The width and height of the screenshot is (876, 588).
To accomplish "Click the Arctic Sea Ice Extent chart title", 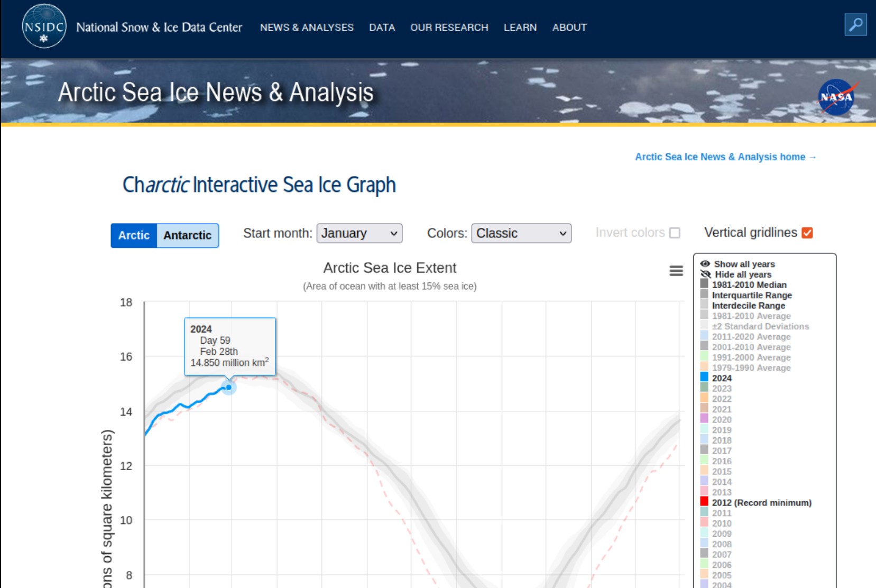I will [390, 268].
